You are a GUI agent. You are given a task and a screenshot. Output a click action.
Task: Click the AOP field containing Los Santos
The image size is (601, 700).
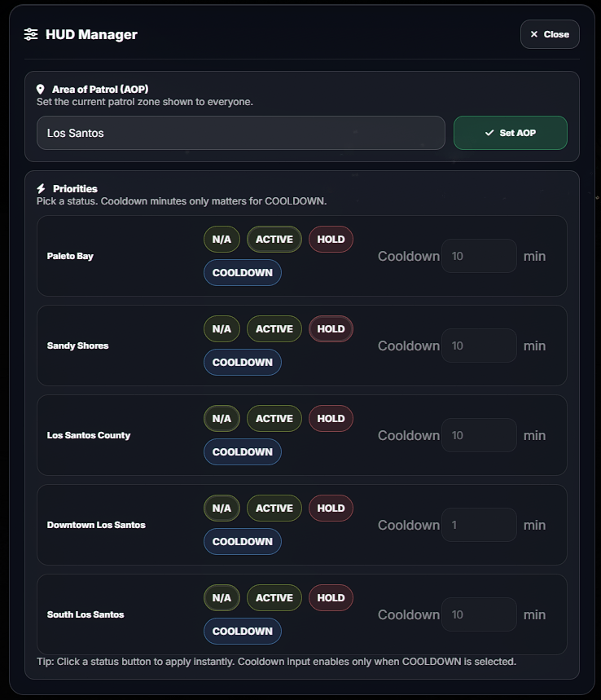pos(241,133)
